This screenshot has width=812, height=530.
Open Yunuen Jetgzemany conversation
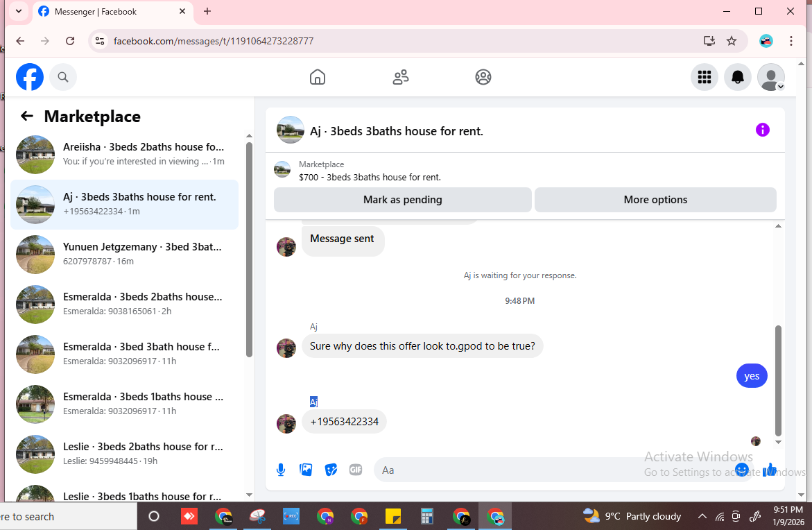tap(124, 254)
